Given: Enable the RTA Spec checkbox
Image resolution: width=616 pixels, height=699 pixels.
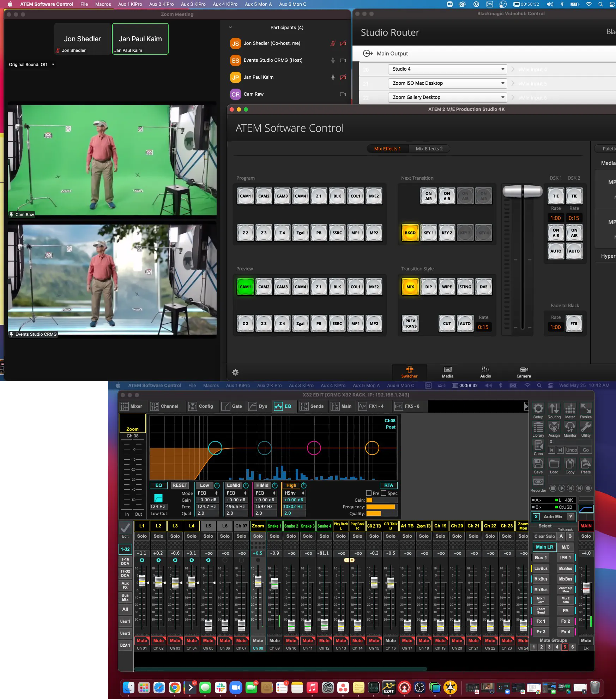Looking at the screenshot, I should click(384, 493).
